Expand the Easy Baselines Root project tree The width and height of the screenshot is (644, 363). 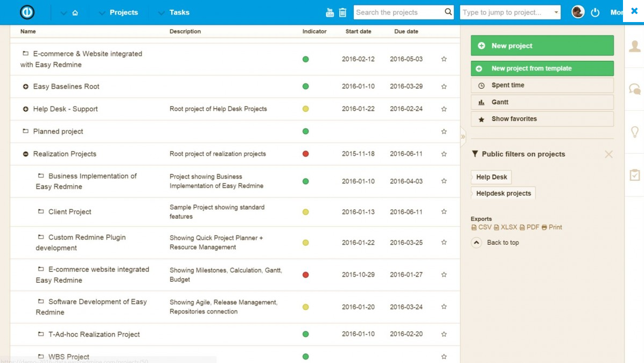(25, 87)
